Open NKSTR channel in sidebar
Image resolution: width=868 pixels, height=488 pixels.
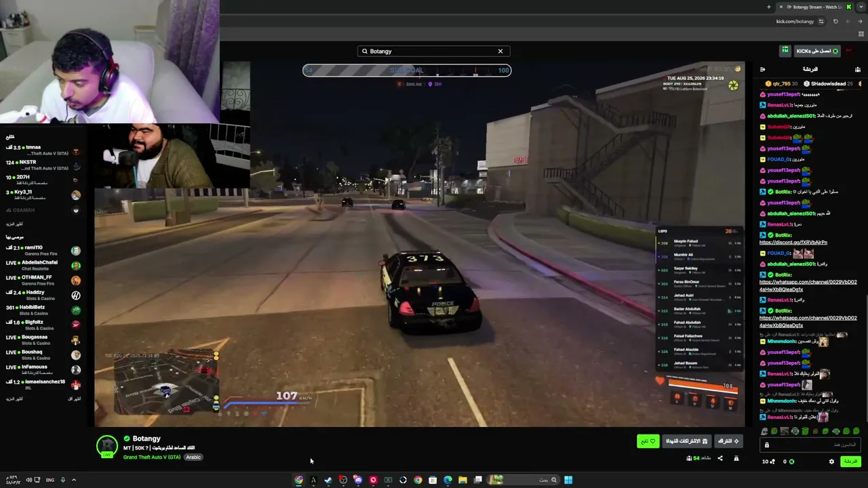pyautogui.click(x=42, y=165)
